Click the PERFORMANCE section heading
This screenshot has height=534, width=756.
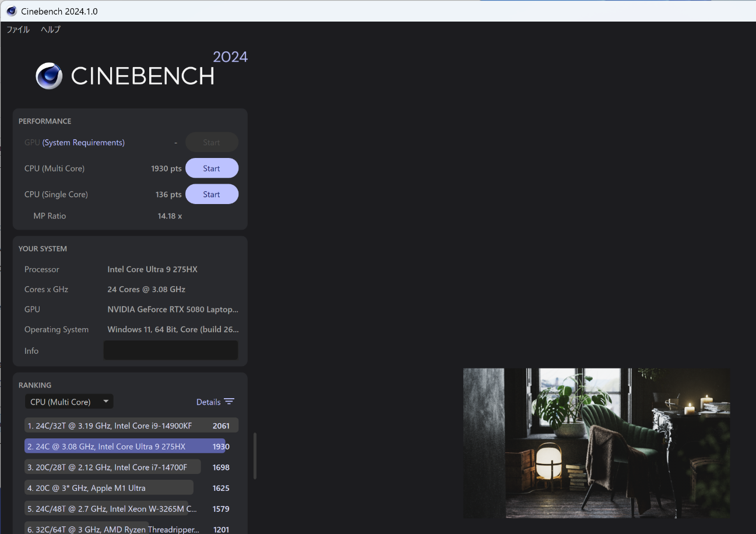pyautogui.click(x=45, y=121)
